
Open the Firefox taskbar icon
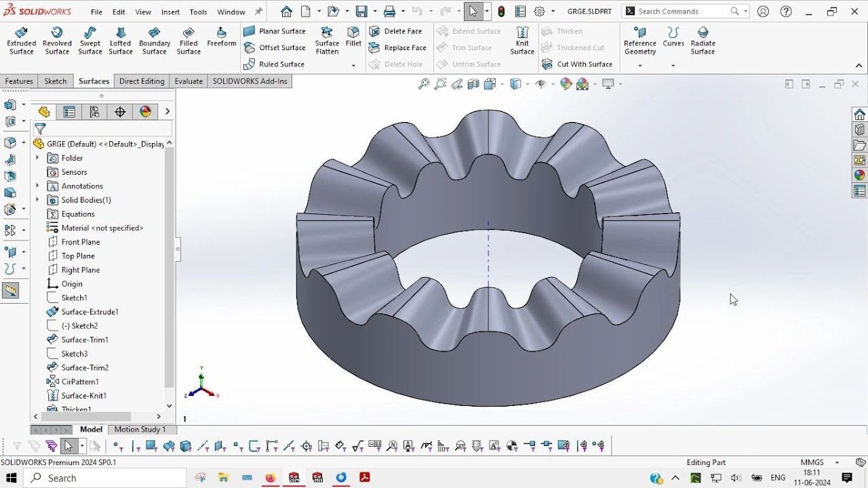271,478
